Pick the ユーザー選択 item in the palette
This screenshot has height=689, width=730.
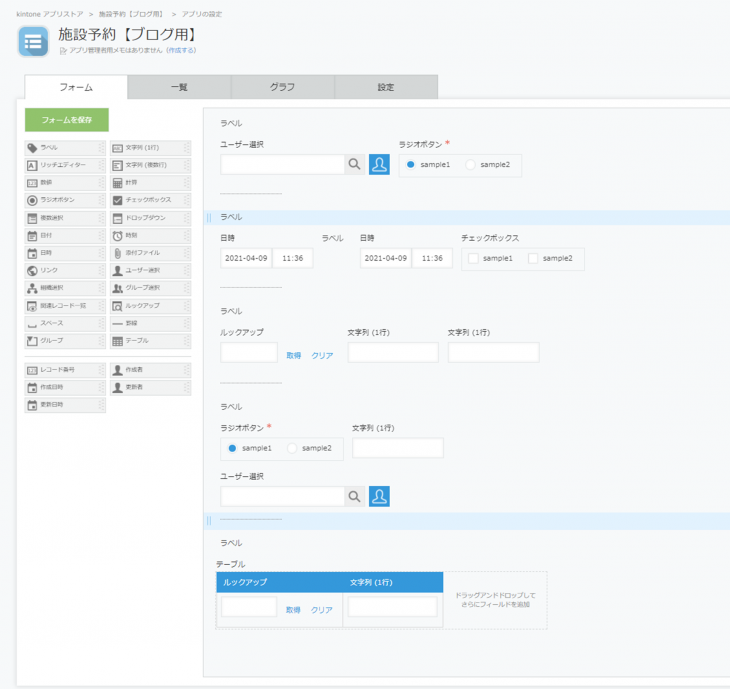pyautogui.click(x=150, y=270)
